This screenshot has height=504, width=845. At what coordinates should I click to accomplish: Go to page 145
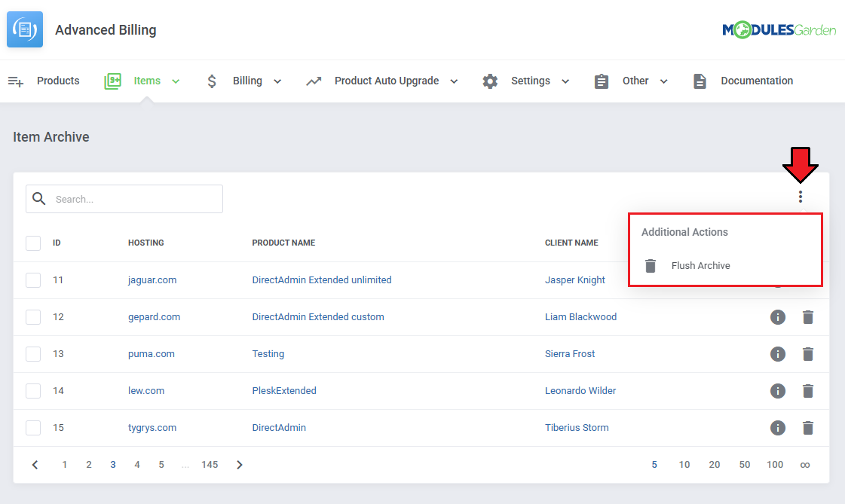tap(210, 465)
